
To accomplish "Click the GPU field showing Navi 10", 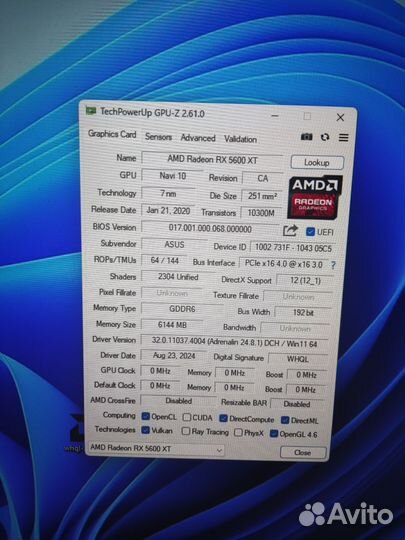I will [172, 176].
